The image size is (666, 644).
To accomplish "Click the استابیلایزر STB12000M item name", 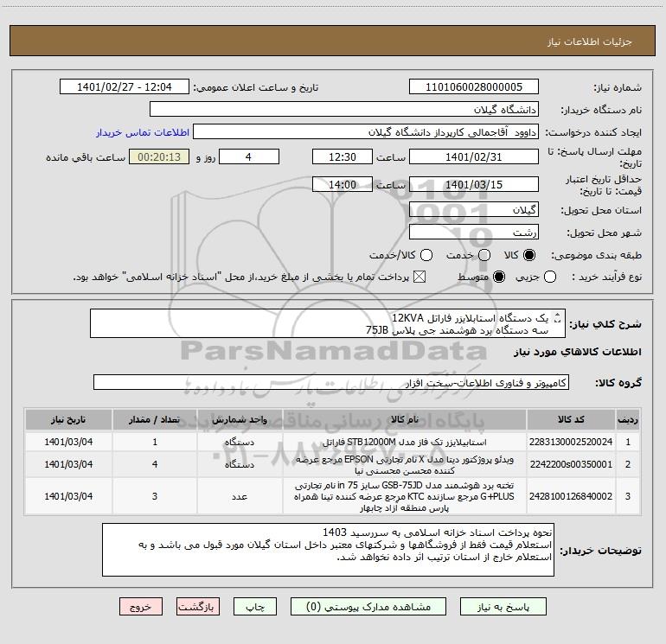I will click(405, 442).
